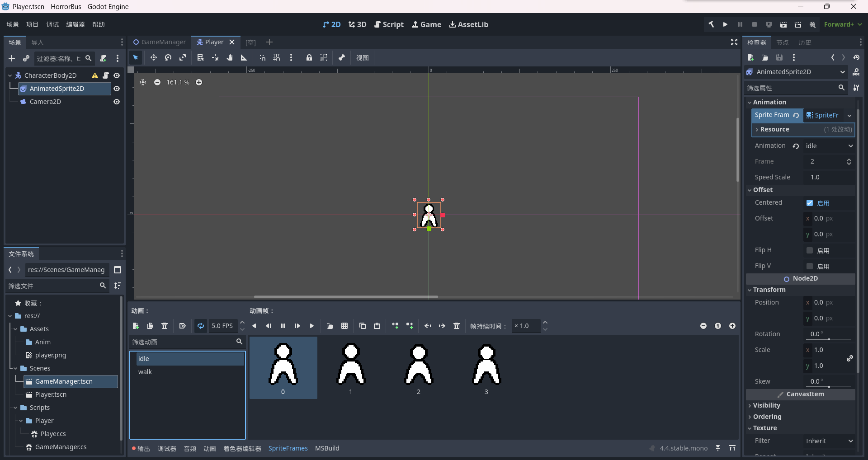Expand the Visibility section
Viewport: 868px width, 460px height.
tap(801, 405)
